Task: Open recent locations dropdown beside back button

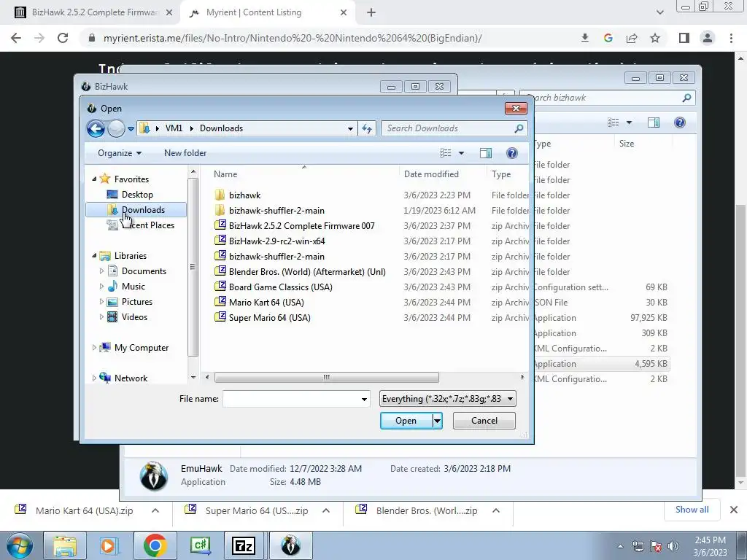Action: tap(131, 128)
